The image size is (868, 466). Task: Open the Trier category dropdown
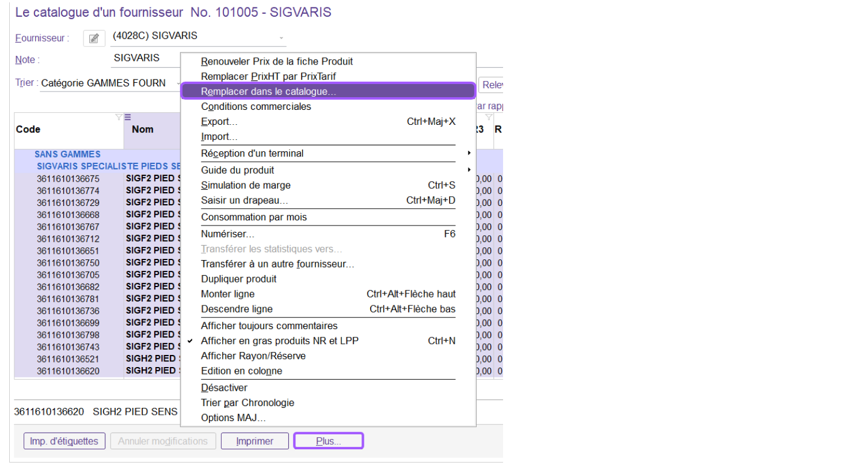[111, 83]
